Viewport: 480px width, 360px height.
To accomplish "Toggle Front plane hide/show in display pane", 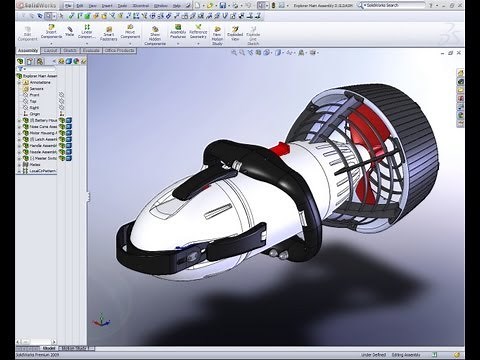I will [61, 95].
